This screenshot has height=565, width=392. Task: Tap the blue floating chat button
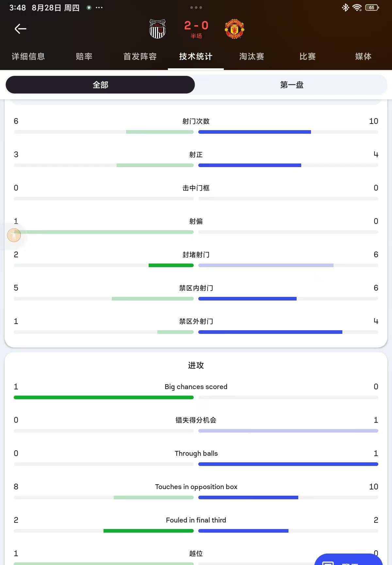point(348,560)
